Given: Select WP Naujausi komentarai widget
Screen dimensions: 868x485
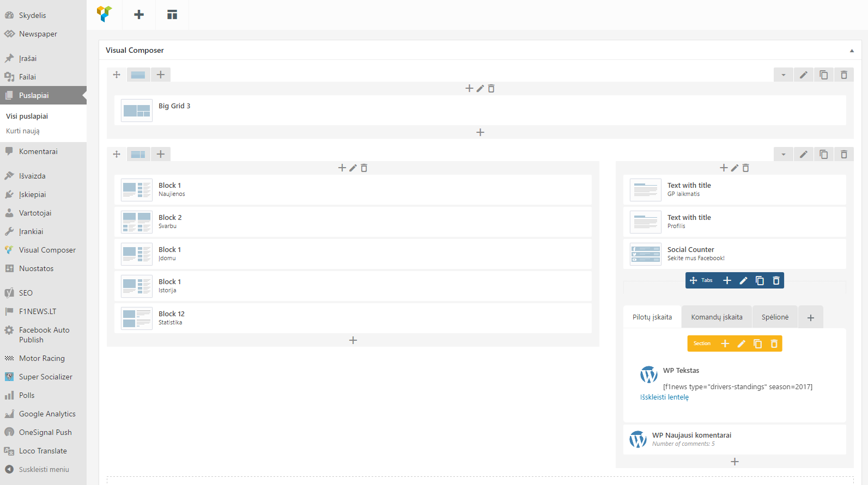Looking at the screenshot, I should point(735,440).
